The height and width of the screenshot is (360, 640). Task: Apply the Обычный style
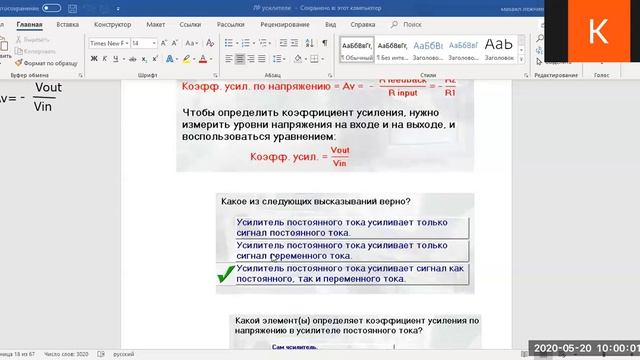pyautogui.click(x=357, y=49)
